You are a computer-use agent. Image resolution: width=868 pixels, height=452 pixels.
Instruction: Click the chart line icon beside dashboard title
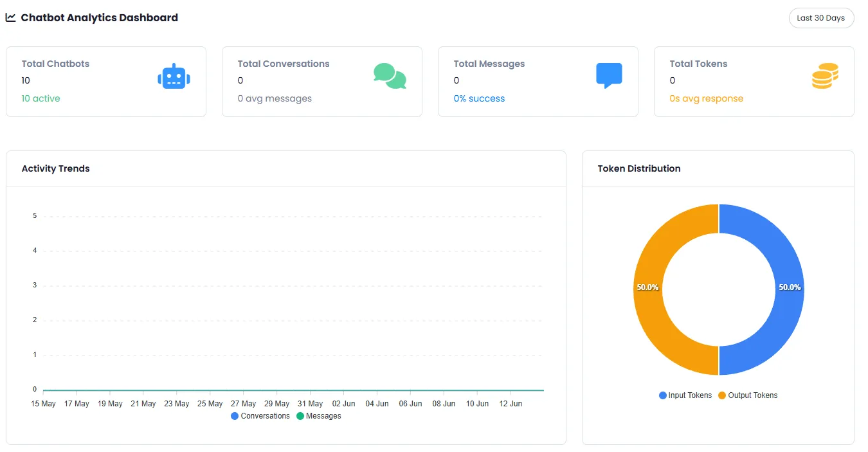(x=11, y=17)
